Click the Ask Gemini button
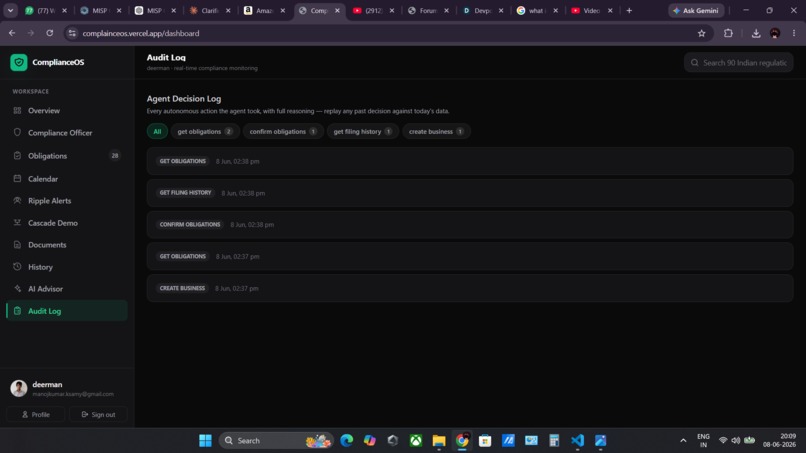 696,10
